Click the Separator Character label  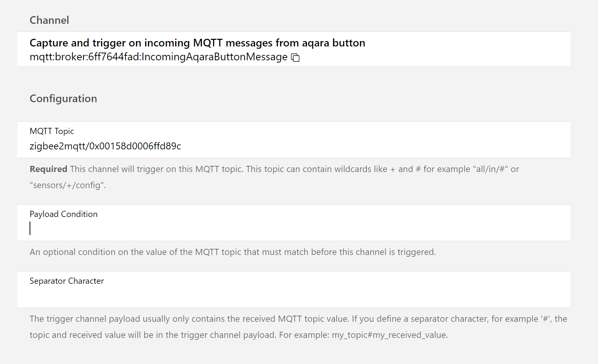(x=66, y=281)
